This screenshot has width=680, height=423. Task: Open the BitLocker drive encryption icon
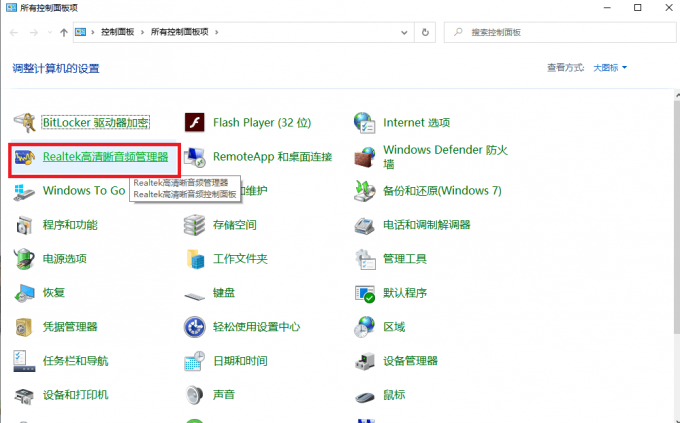(x=24, y=122)
